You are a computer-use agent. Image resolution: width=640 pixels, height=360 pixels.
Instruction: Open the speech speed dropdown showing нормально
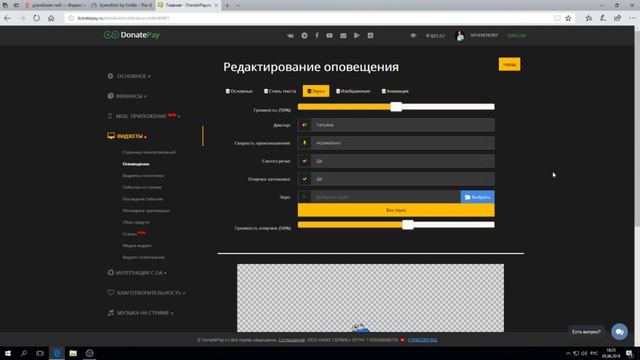click(402, 143)
